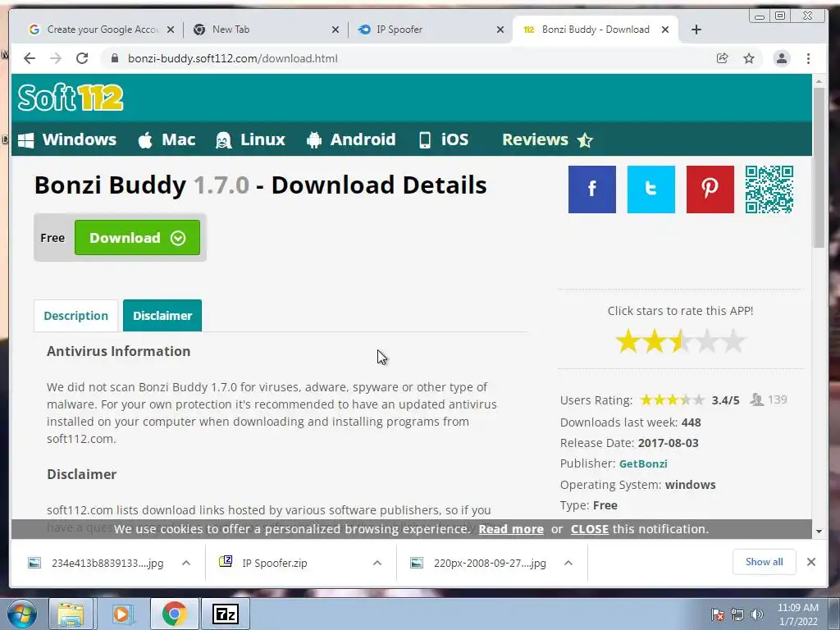Select the Disclaimer tab
The image size is (840, 630).
[162, 316]
